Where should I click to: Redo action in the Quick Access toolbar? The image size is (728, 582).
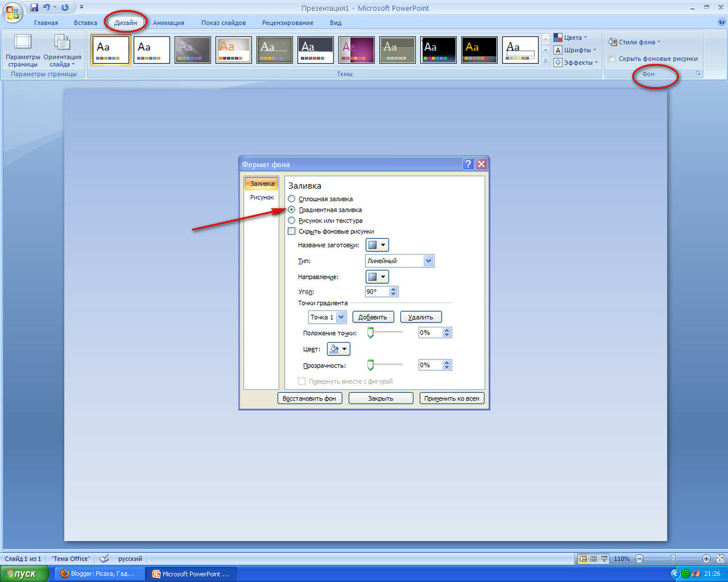65,7
